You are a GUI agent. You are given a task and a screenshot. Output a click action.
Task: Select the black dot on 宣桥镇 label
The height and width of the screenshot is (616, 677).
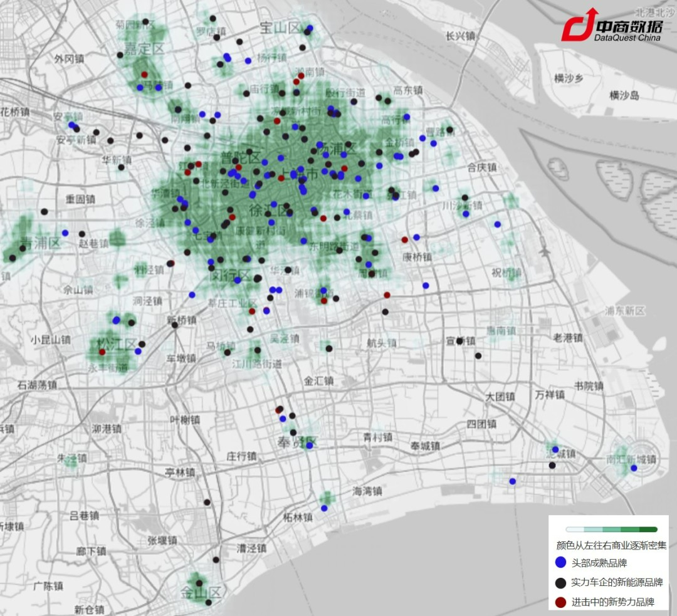460,341
